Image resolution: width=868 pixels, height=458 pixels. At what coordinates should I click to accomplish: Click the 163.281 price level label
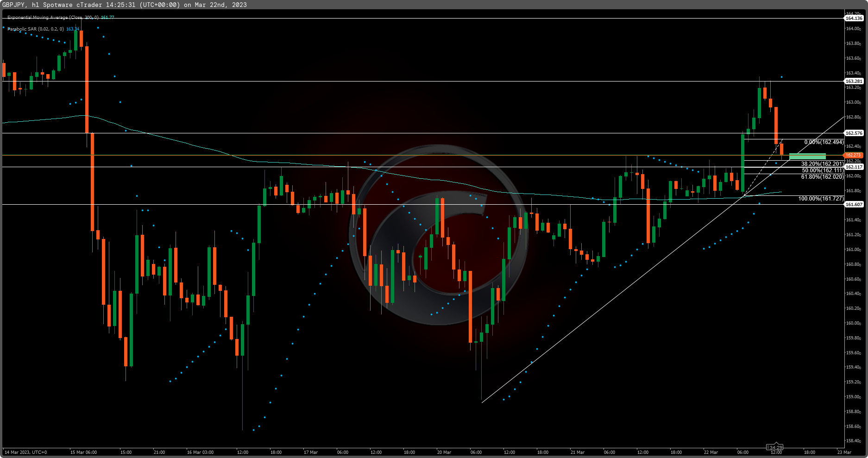854,81
